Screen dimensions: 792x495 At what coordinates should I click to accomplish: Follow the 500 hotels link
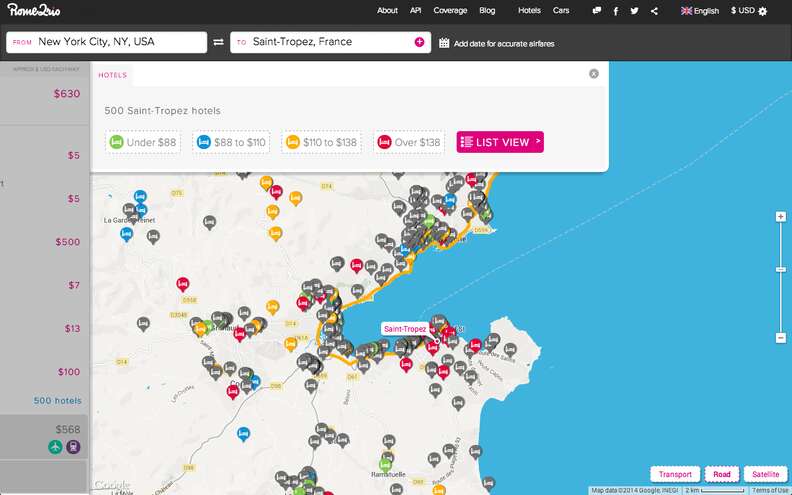[x=58, y=401]
